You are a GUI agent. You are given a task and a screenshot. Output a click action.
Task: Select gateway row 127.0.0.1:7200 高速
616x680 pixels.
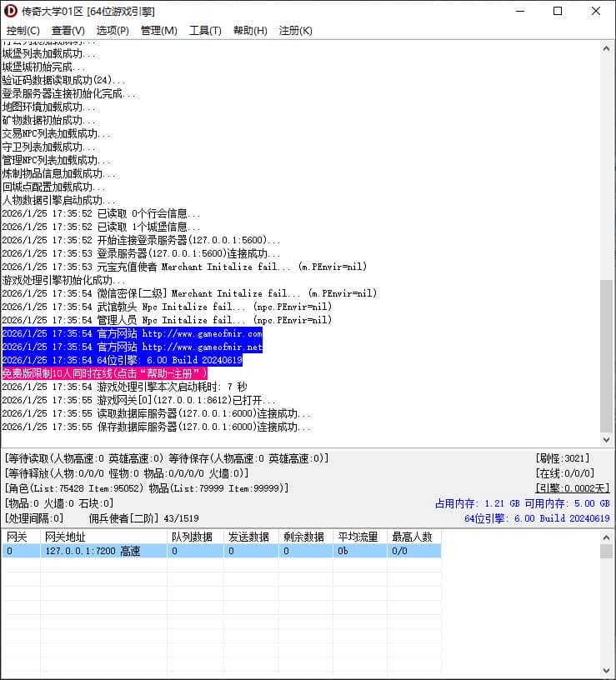pos(222,551)
